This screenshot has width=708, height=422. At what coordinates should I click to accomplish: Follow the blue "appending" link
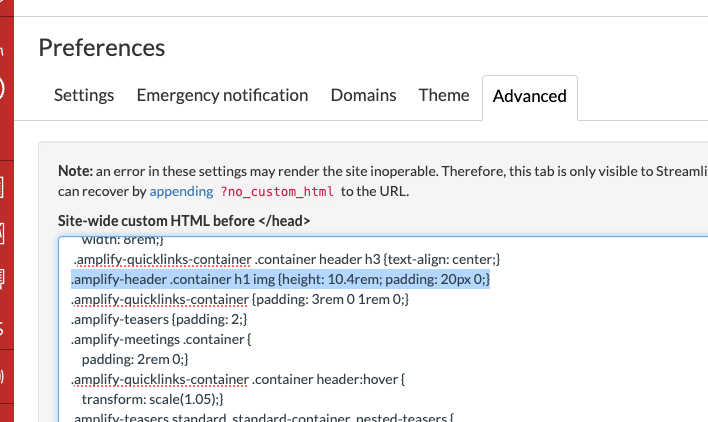[182, 191]
